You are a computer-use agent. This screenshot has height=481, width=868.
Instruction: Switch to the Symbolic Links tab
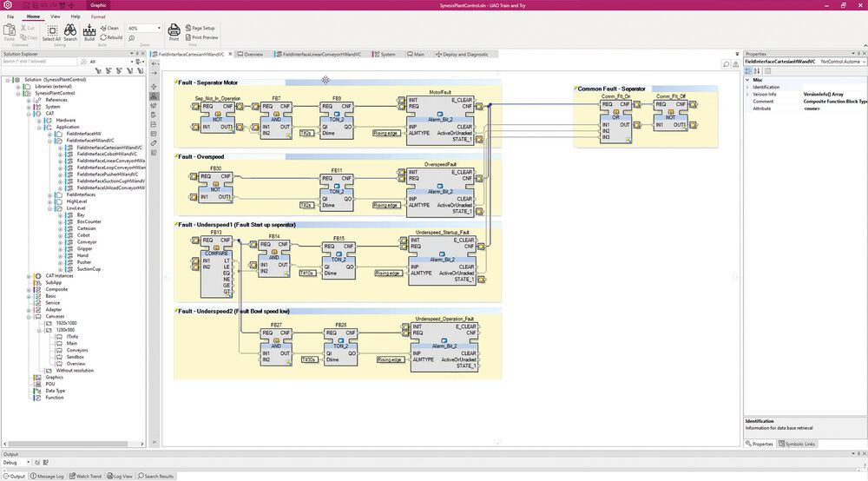tap(797, 444)
